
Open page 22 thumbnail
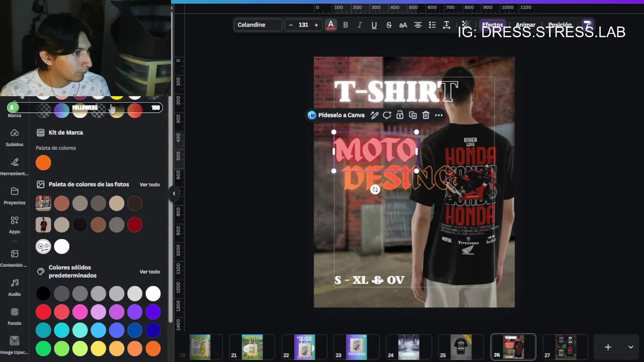(304, 347)
